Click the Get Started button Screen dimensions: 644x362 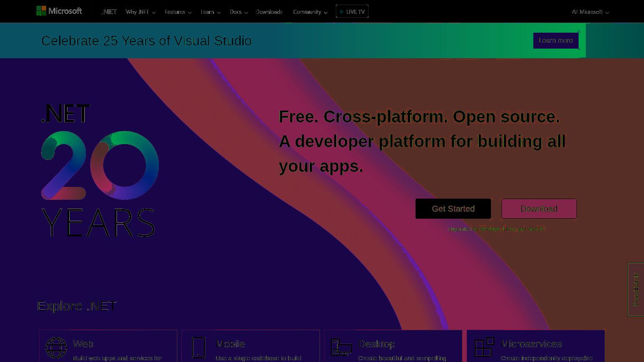point(453,209)
